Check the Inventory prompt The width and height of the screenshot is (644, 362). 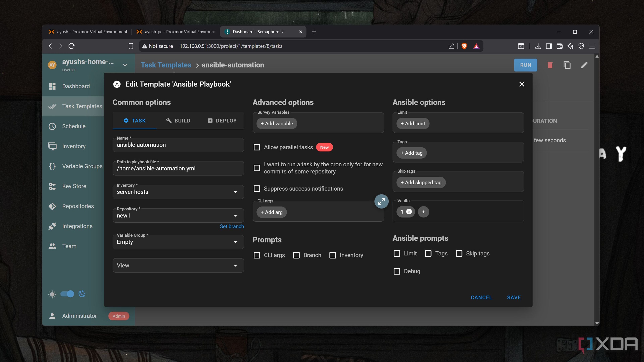tap(333, 255)
